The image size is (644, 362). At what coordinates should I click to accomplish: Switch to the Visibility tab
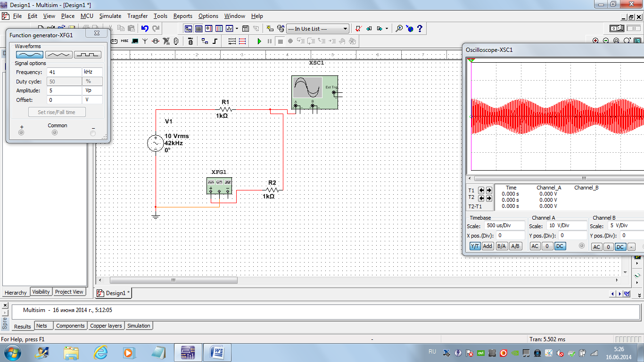point(41,292)
